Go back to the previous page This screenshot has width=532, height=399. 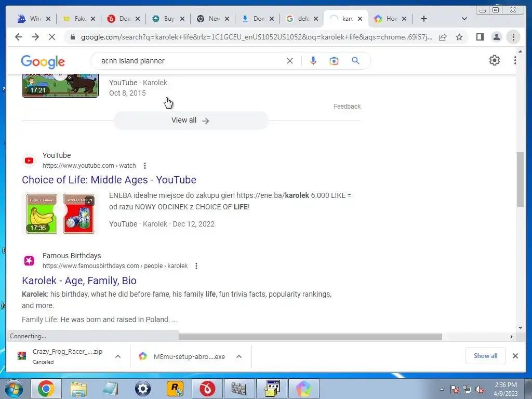coord(19,37)
